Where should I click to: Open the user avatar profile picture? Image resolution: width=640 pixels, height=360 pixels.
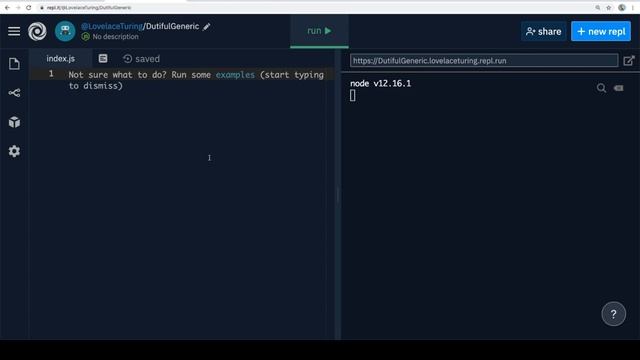[x=65, y=31]
